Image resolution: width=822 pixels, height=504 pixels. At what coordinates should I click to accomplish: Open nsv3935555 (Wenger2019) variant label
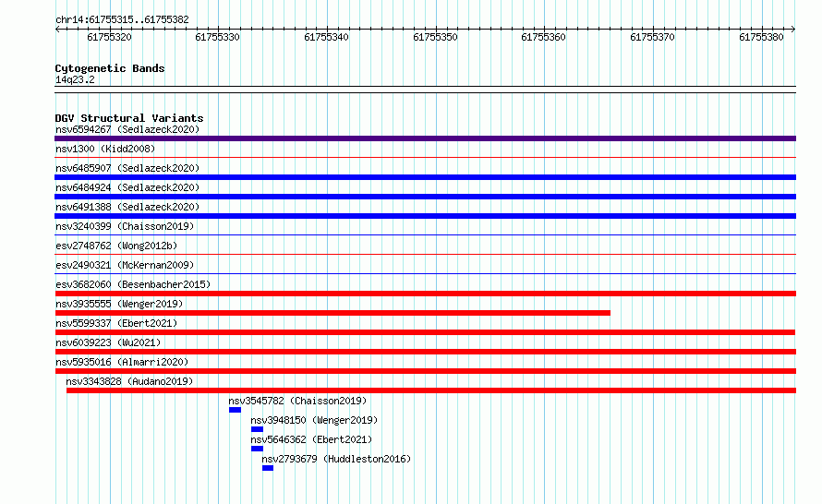click(x=119, y=304)
